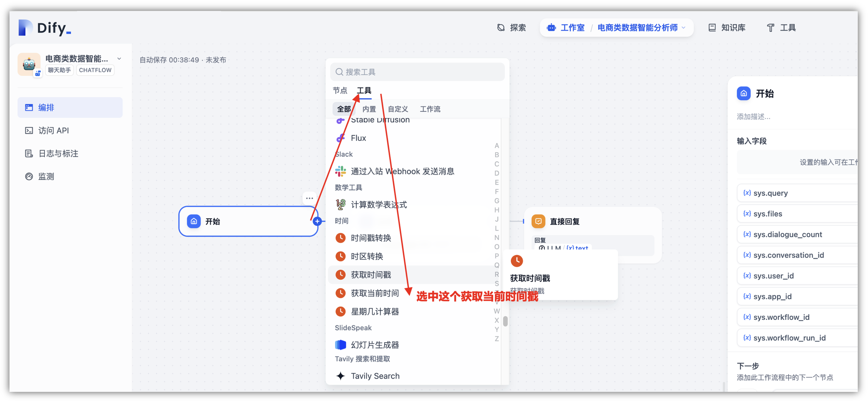Expand the sidebar app name chevron
Image resolution: width=868 pixels, height=401 pixels.
(119, 59)
